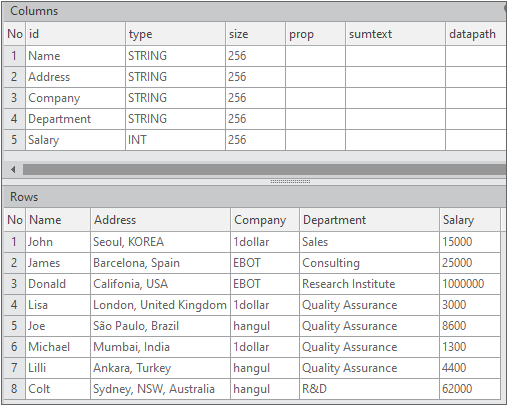Click the horizontal scrollbar under Columns grid
507x405 pixels.
tap(265, 170)
